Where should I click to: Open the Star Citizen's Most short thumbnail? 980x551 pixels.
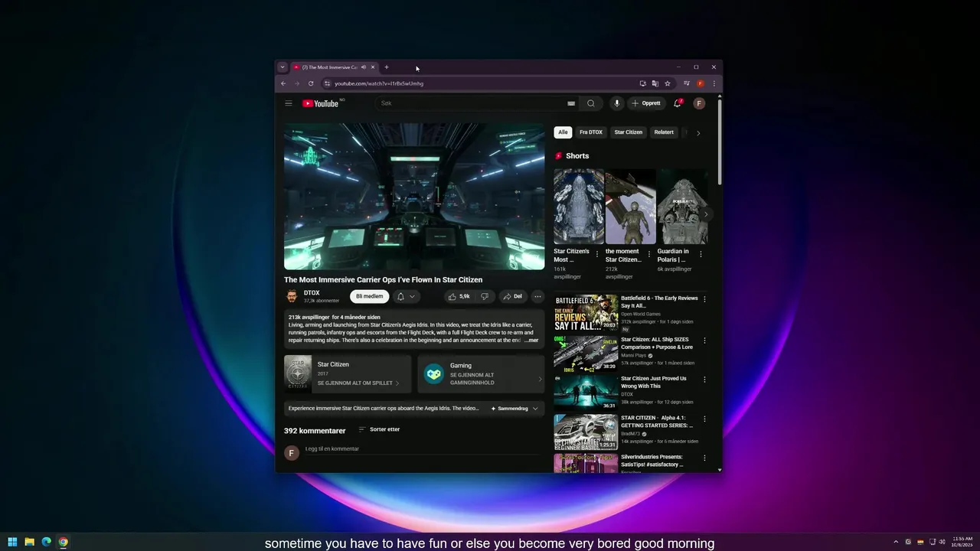[x=579, y=207]
